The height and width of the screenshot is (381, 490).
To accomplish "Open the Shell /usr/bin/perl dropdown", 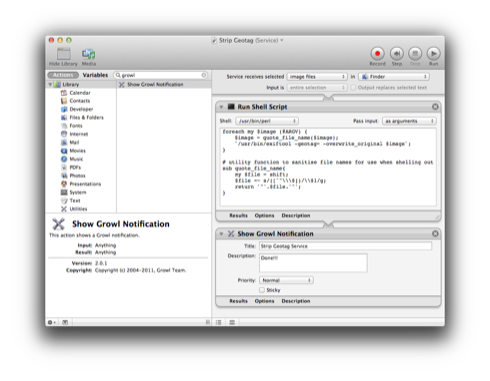I will point(267,121).
